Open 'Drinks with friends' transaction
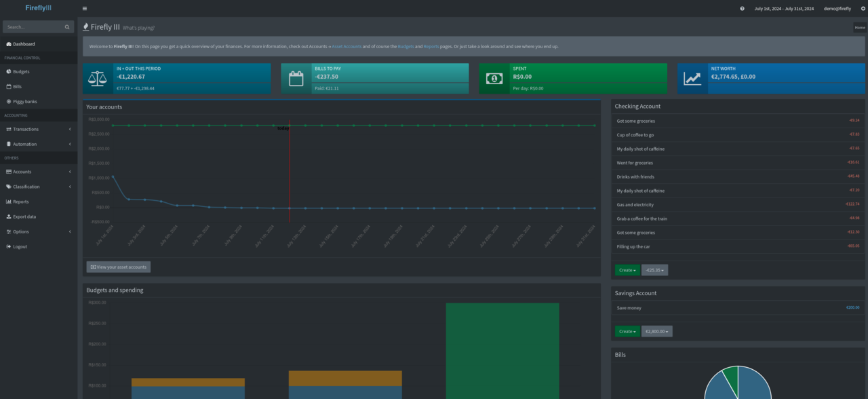The image size is (868, 399). (635, 176)
